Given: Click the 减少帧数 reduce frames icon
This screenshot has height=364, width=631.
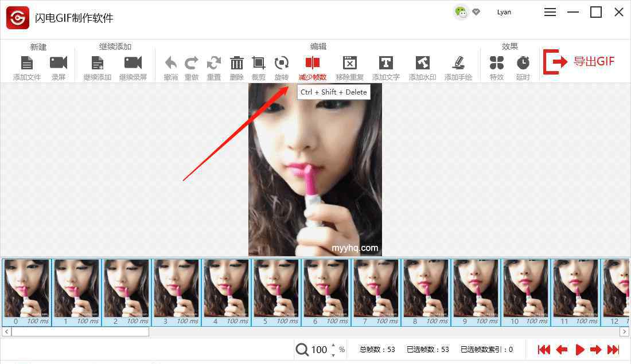Looking at the screenshot, I should [313, 63].
